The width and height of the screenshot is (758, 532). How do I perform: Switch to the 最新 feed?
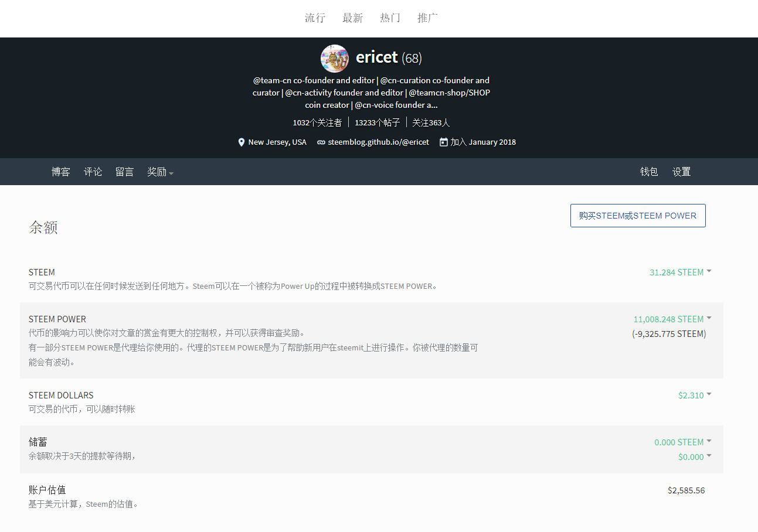click(353, 18)
